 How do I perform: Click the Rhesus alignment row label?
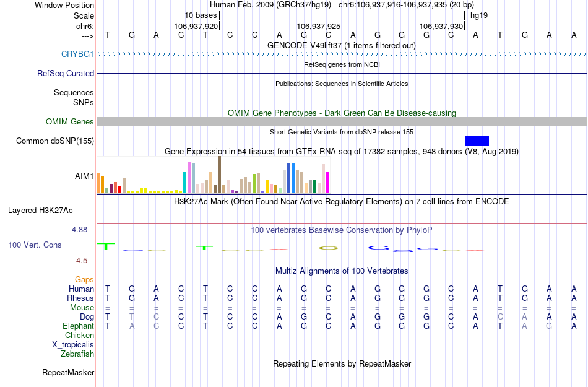tap(80, 298)
